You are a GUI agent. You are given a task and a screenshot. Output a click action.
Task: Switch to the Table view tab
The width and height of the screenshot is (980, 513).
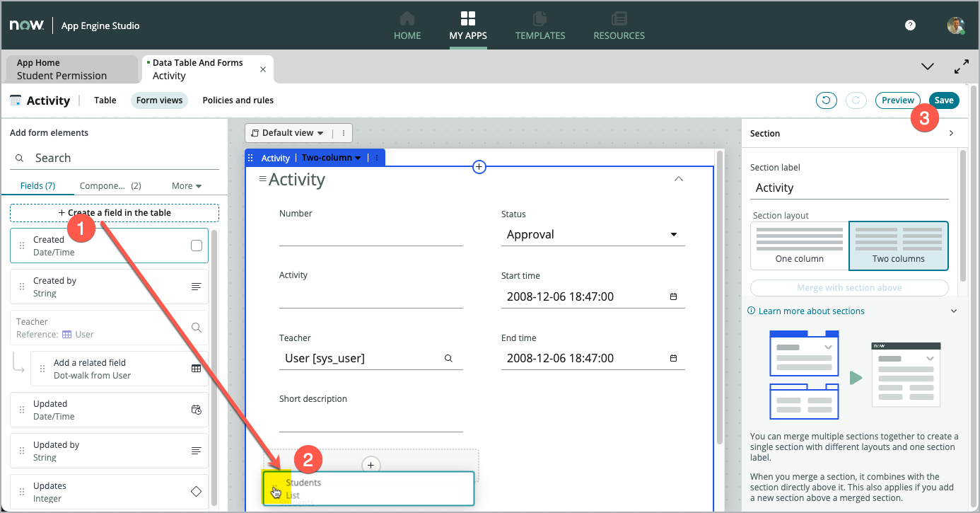click(x=105, y=100)
